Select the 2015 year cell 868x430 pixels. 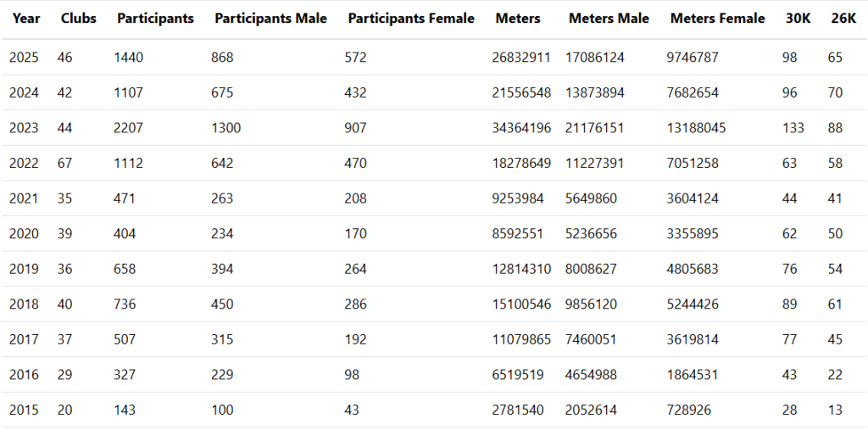tap(23, 410)
